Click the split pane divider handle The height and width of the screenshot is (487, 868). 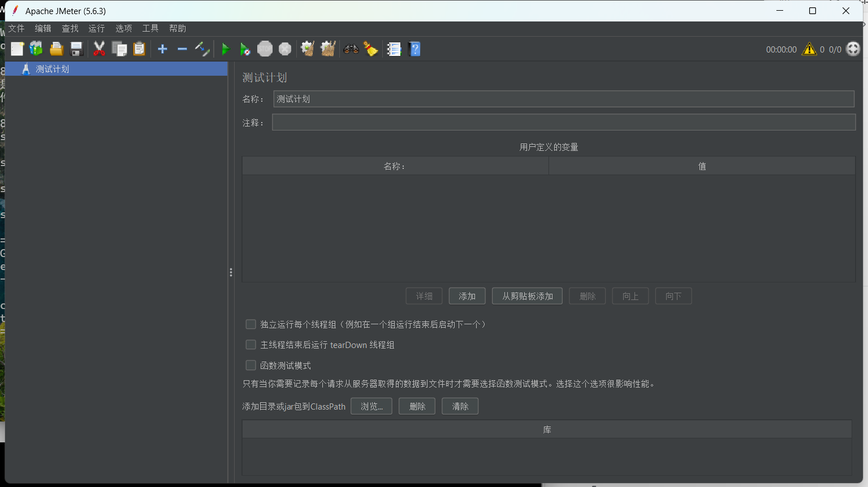tap(231, 272)
